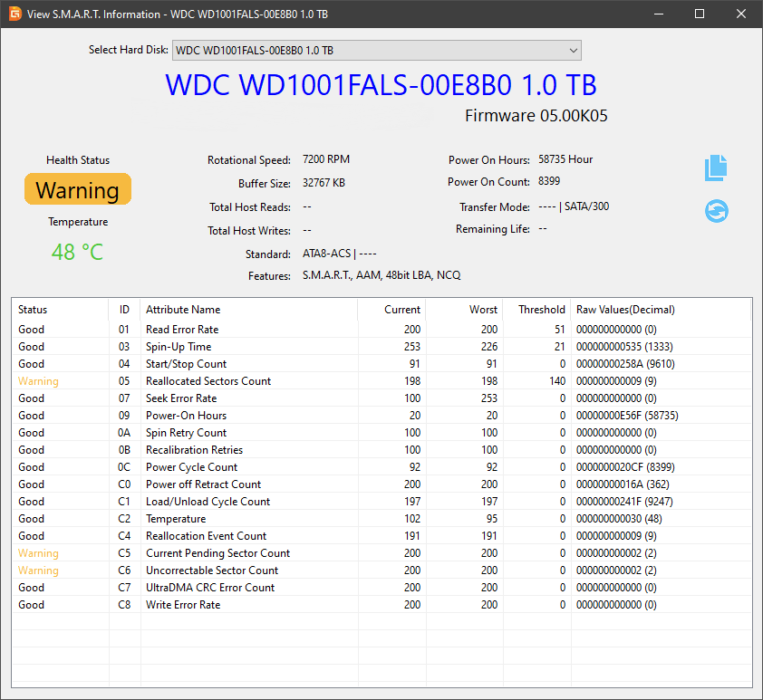Select the Read Error Rate row

(381, 330)
